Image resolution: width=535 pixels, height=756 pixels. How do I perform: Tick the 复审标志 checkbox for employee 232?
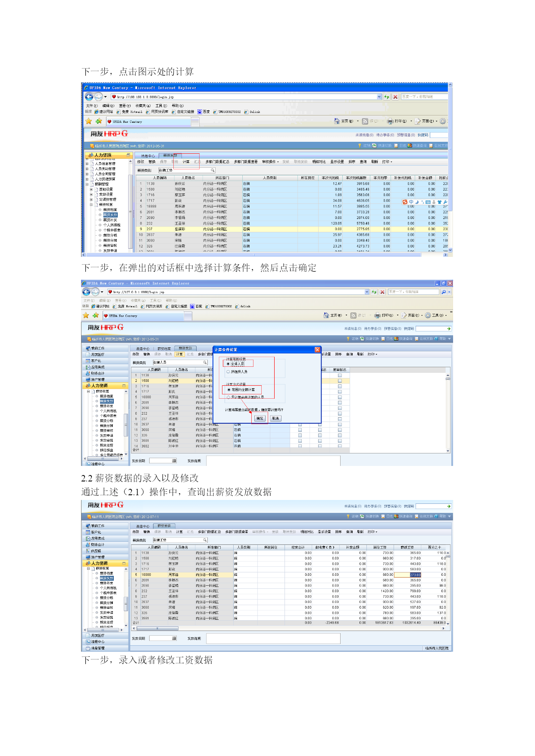[x=340, y=413]
